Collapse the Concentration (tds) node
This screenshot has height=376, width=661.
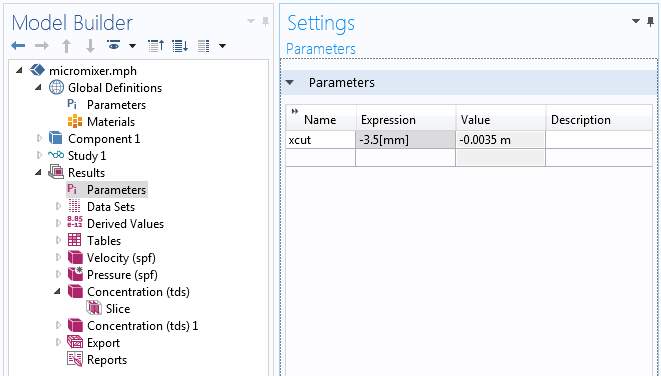[57, 291]
